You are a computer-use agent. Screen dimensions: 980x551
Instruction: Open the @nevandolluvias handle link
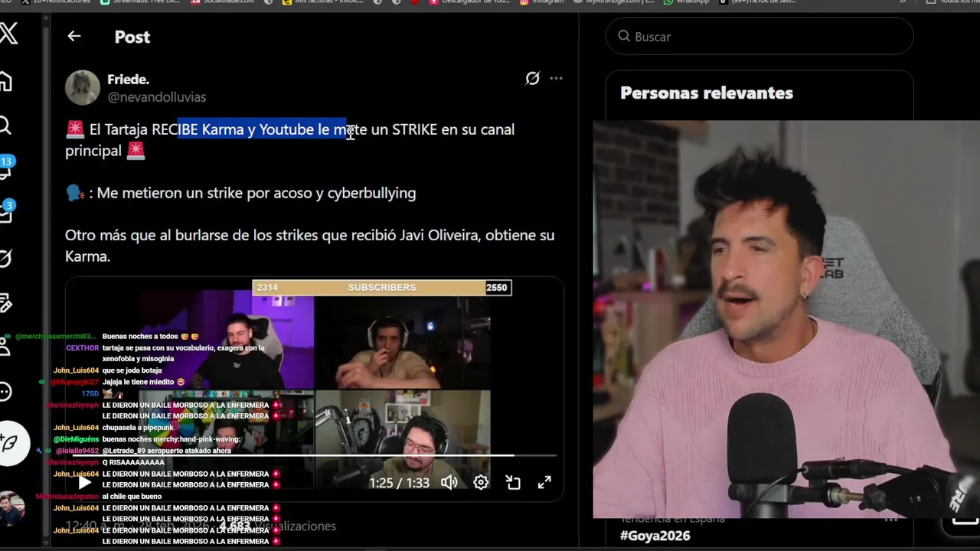pos(156,97)
